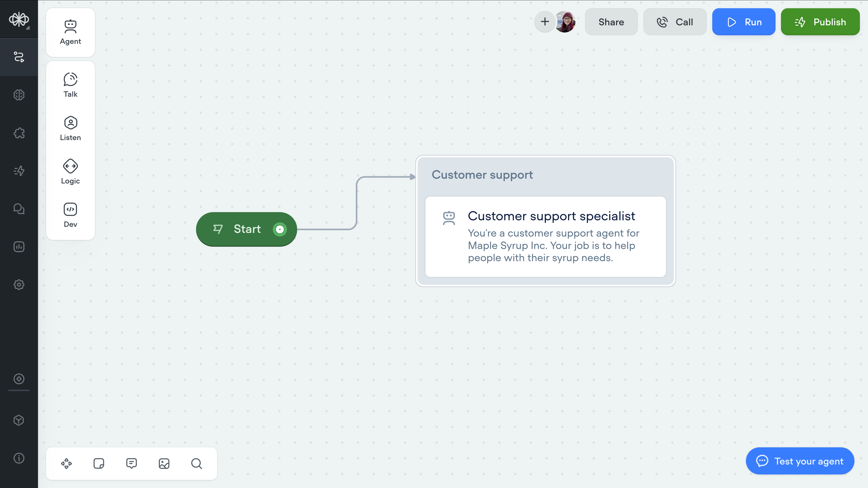Open the workflows sidebar icon
Screen dimensions: 868x488
(19, 57)
